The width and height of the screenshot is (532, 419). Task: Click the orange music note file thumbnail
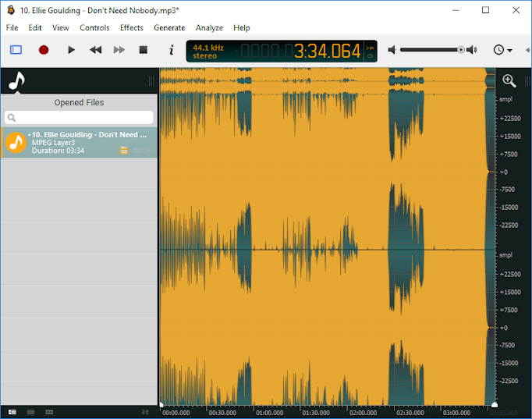click(x=16, y=143)
